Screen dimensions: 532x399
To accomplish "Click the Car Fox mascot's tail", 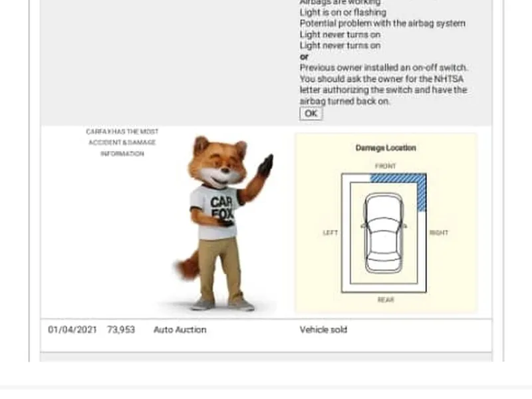I will coord(188,266).
